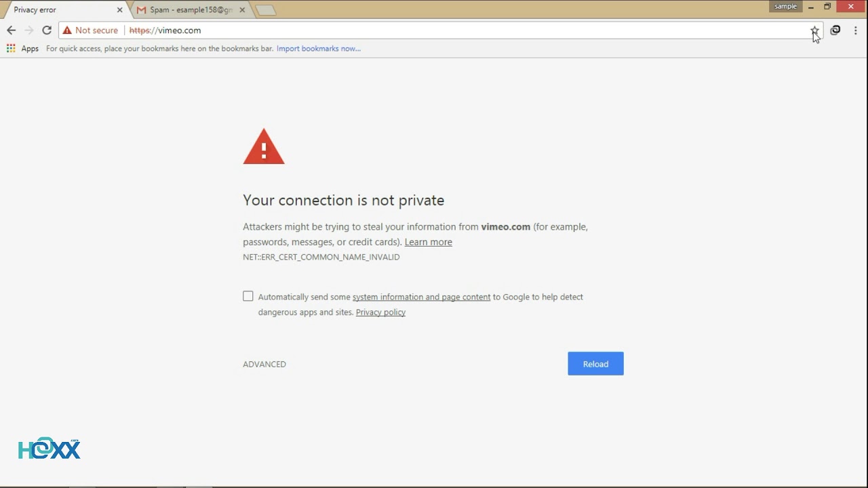Image resolution: width=868 pixels, height=488 pixels.
Task: Open the Apps grid shortcut
Action: 22,48
